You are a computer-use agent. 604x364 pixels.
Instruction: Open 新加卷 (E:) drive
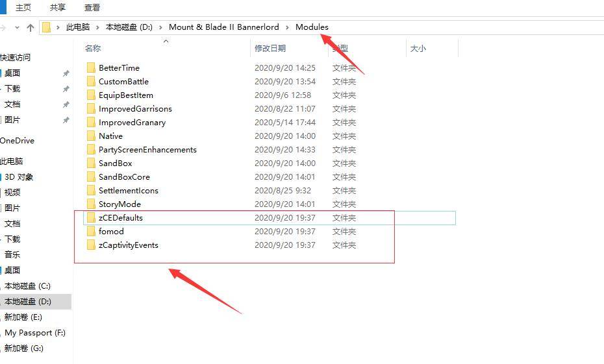point(23,317)
